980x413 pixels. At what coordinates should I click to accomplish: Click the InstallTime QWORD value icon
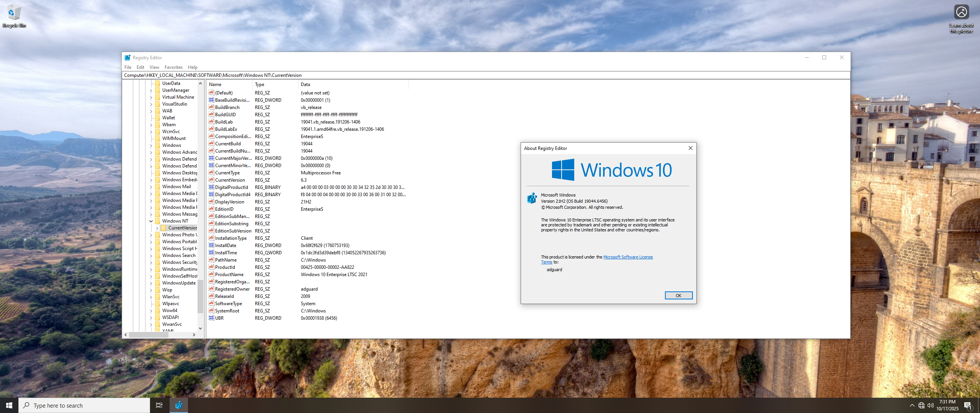[211, 252]
